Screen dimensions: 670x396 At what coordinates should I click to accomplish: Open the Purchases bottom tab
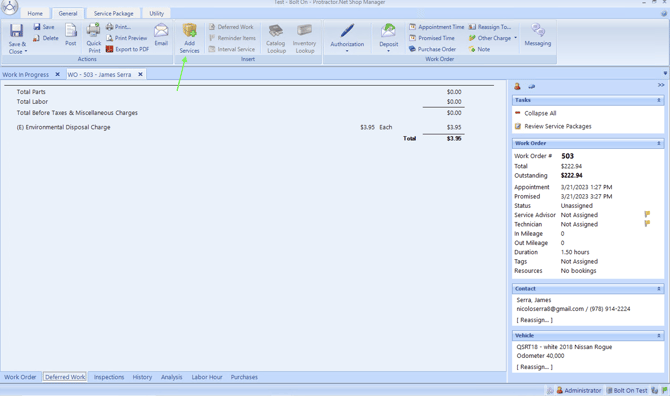click(244, 377)
